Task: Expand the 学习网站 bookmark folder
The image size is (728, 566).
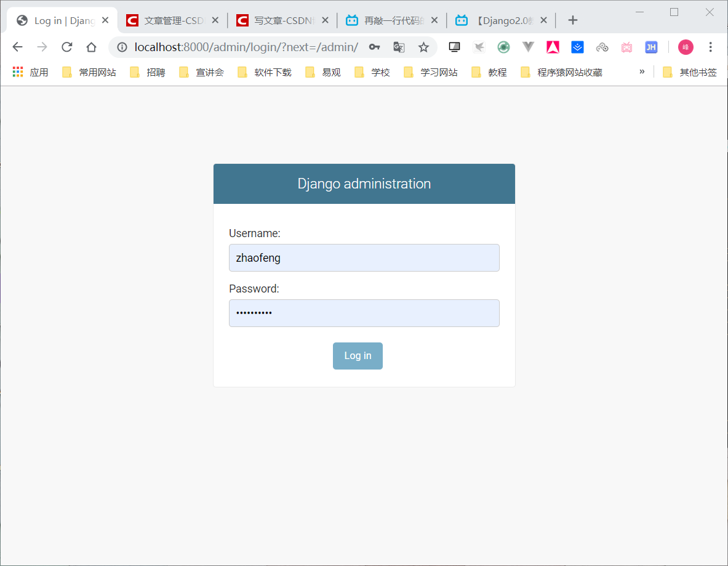Action: coord(431,72)
